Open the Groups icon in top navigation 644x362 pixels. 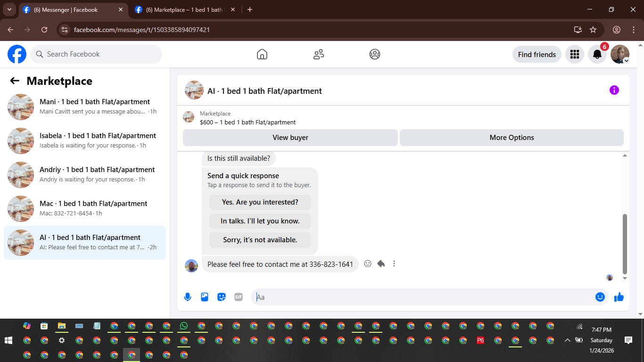[x=375, y=54]
